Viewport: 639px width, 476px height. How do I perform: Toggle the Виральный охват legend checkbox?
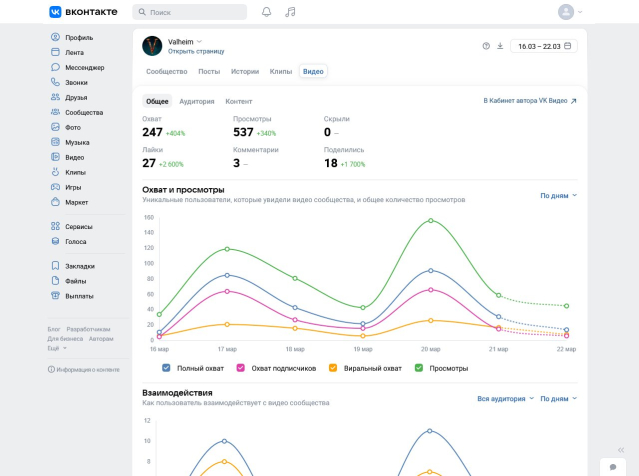click(333, 368)
